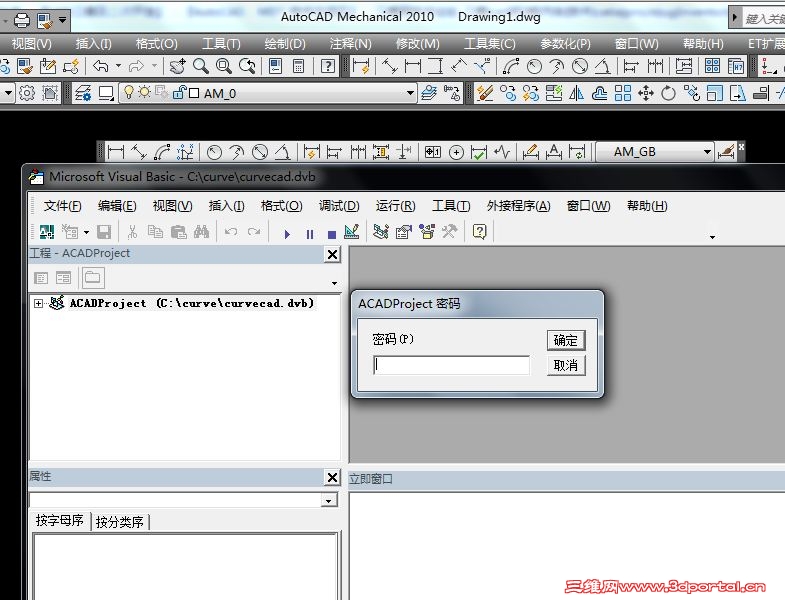Toggle the layer lock padlock icon
The width and height of the screenshot is (785, 600).
[179, 92]
